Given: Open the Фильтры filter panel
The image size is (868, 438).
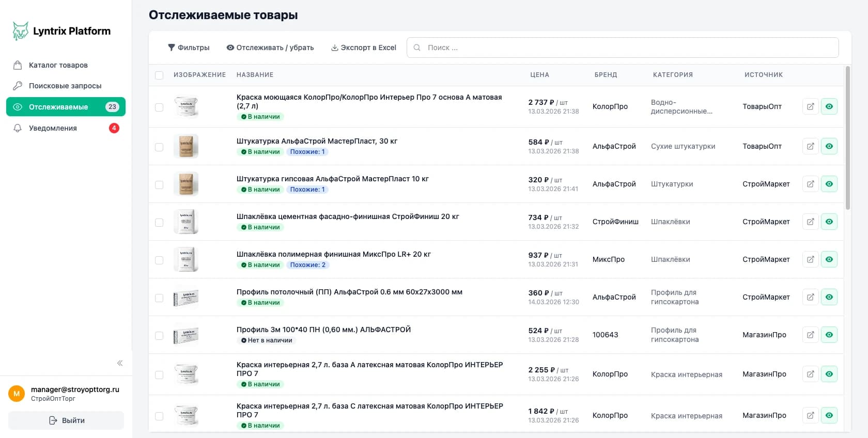Looking at the screenshot, I should 189,48.
